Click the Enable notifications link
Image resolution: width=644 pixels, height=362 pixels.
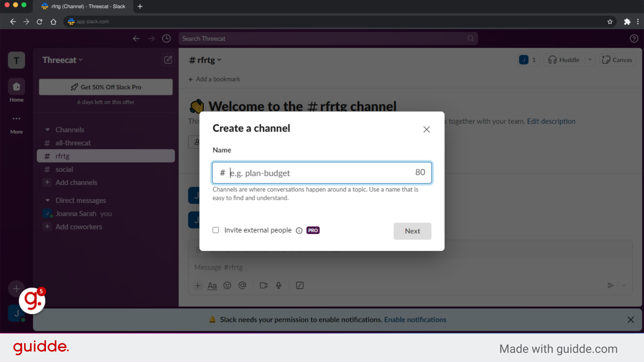tap(415, 319)
